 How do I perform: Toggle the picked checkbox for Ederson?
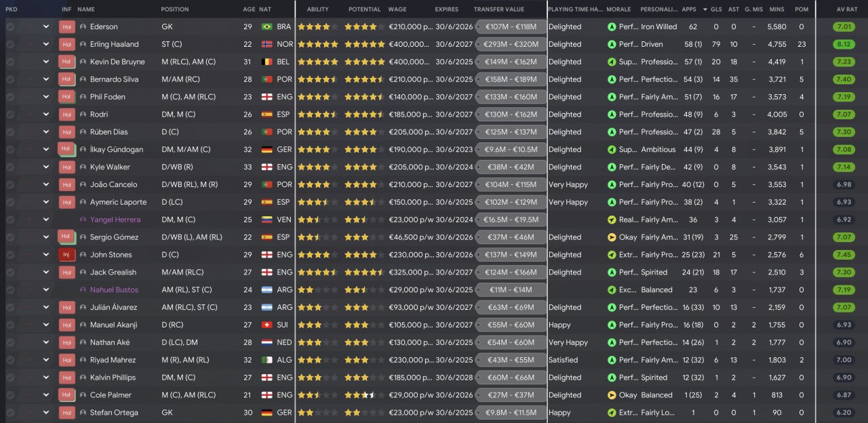[x=10, y=27]
